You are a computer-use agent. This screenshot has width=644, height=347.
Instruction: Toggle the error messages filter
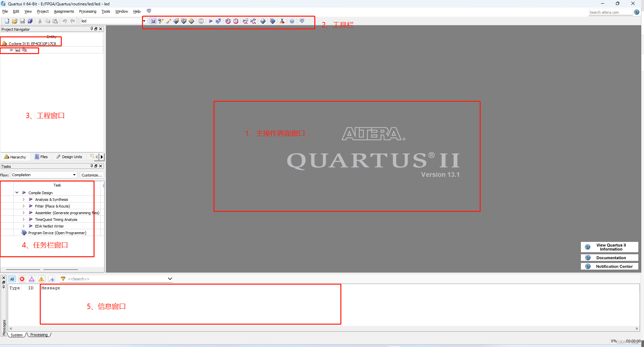coord(22,279)
